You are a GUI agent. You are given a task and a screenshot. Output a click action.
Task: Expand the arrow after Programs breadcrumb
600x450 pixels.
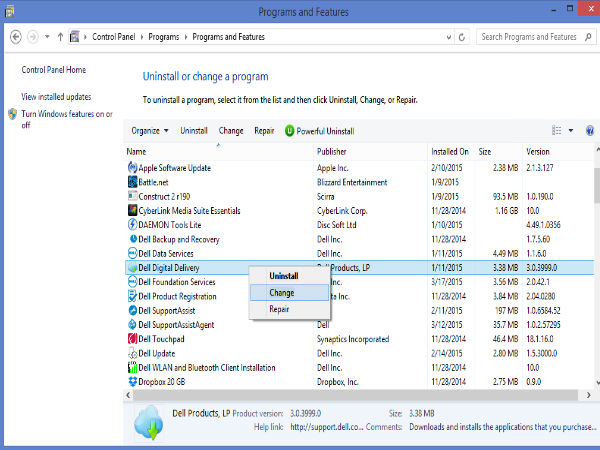click(x=186, y=37)
